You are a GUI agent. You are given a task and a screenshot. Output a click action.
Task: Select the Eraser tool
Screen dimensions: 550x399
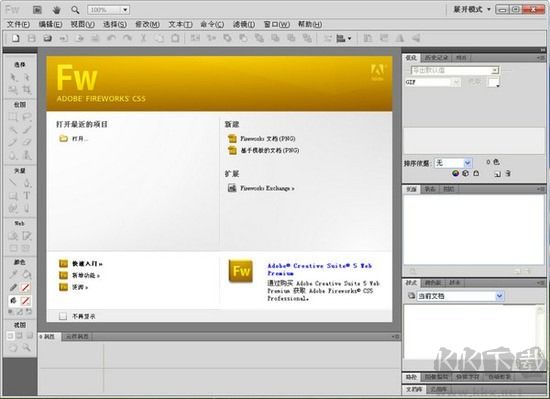pos(27,142)
